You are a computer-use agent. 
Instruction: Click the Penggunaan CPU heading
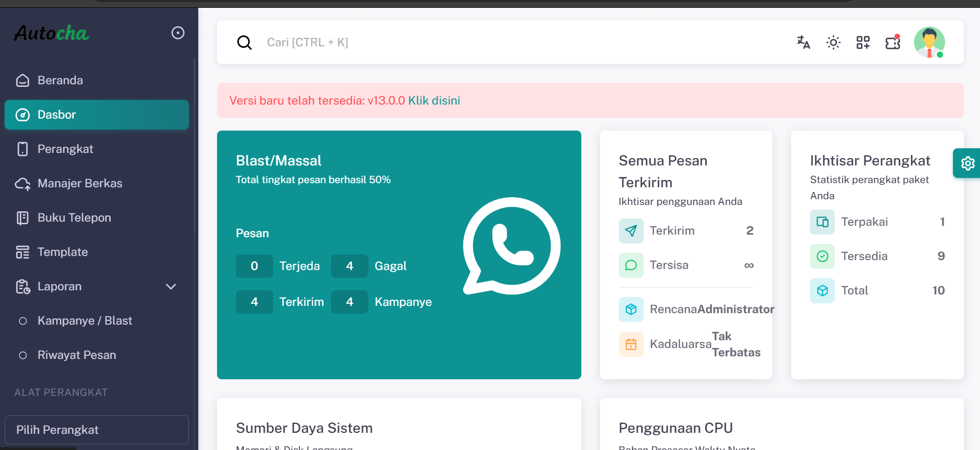(x=676, y=428)
